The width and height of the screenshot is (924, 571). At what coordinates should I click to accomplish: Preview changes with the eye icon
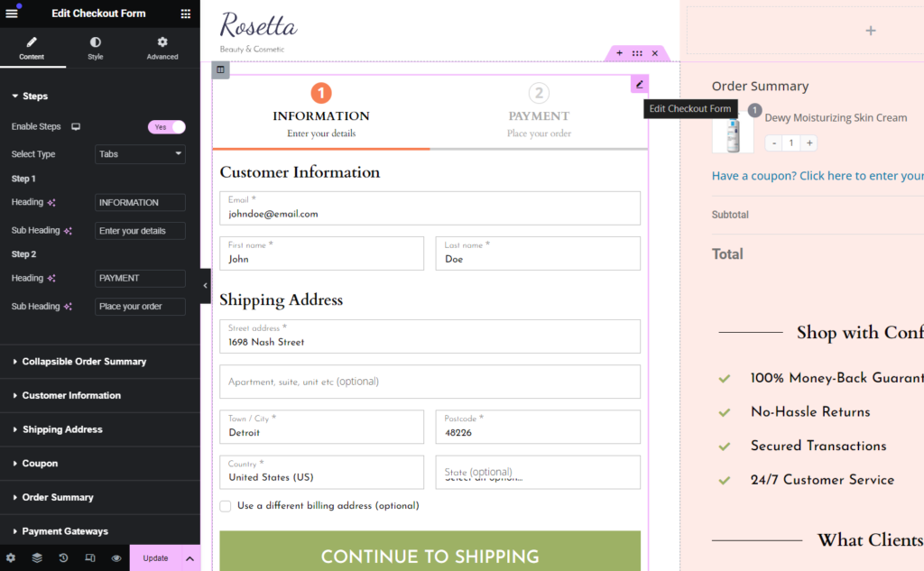114,558
